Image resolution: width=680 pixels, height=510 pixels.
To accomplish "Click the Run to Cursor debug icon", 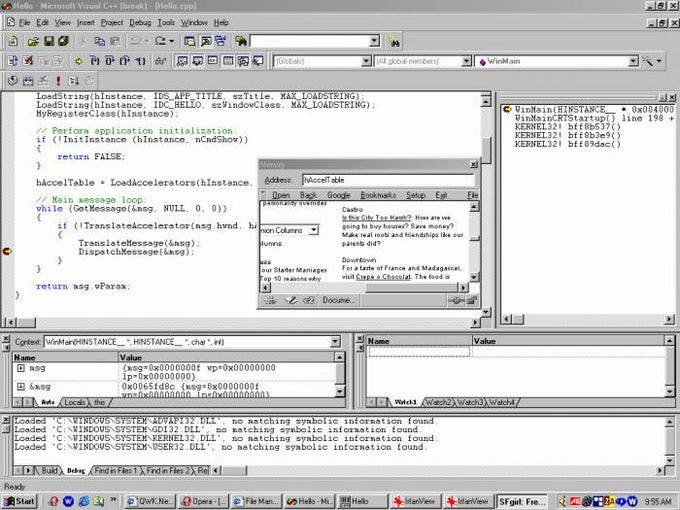I will (141, 61).
